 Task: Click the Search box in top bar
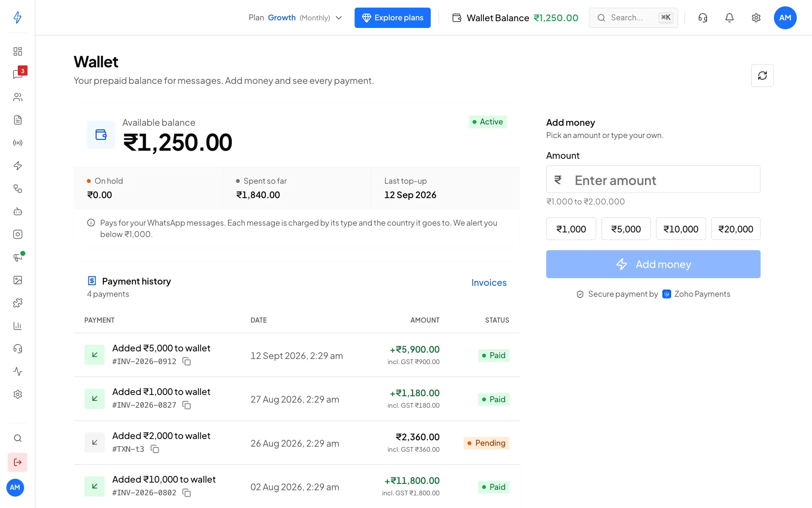click(x=633, y=17)
